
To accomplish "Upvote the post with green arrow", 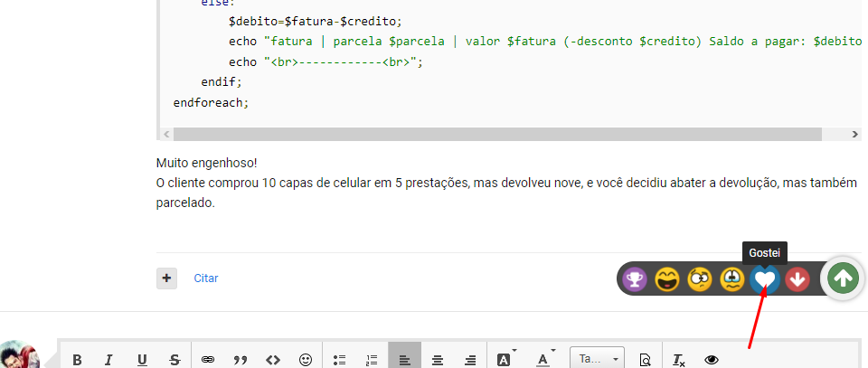I will [843, 278].
